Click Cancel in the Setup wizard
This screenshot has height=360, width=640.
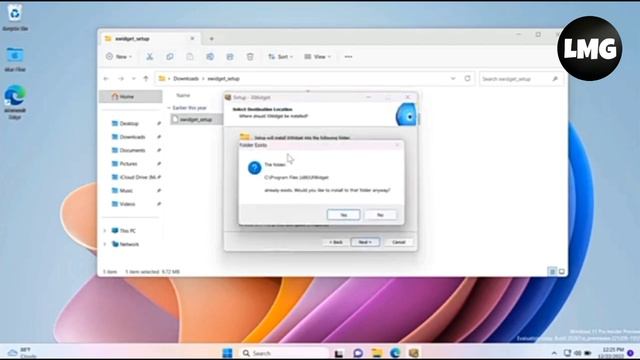(x=398, y=242)
